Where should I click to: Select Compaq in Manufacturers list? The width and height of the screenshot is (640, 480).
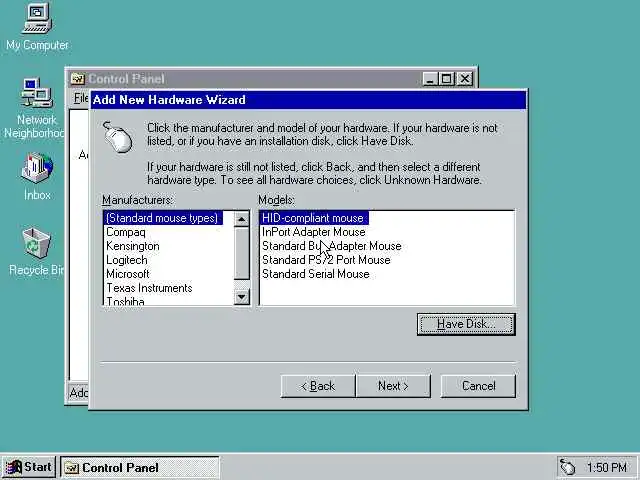tap(126, 232)
